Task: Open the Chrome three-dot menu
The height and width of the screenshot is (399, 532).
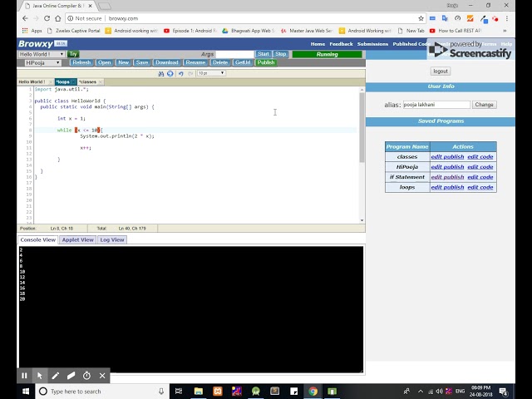Action: point(507,18)
